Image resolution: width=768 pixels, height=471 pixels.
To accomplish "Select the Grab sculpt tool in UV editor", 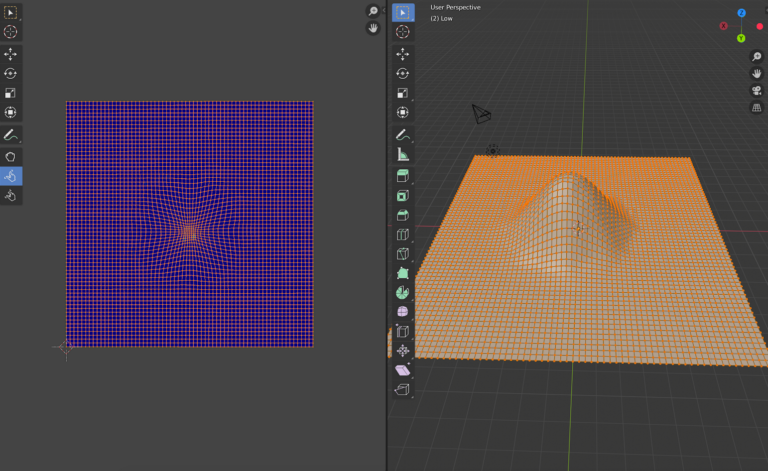I will pyautogui.click(x=10, y=157).
